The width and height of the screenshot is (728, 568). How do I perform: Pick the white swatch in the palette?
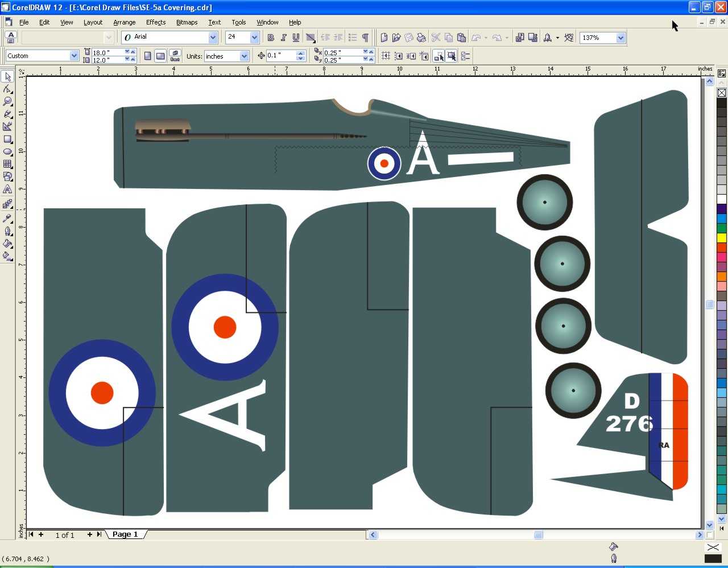point(721,199)
